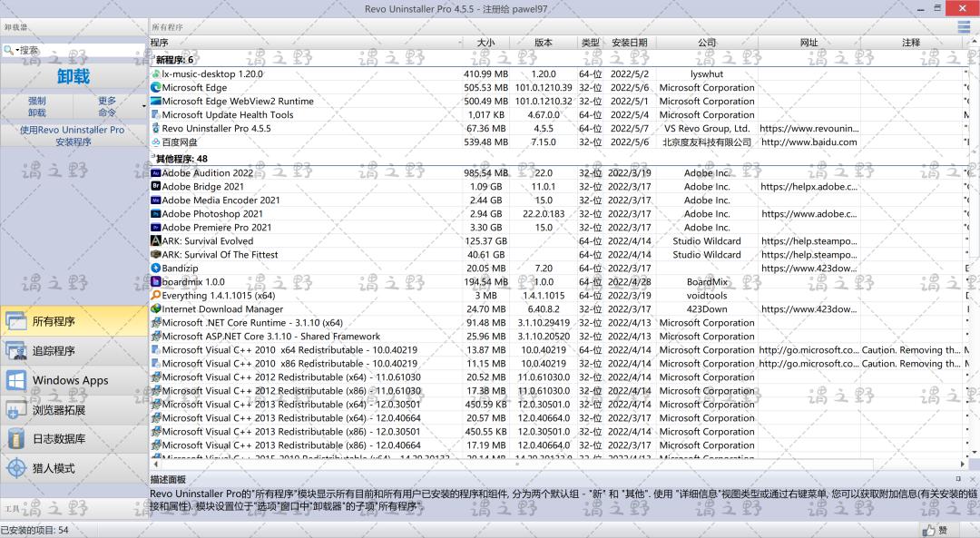Image resolution: width=980 pixels, height=538 pixels.
Task: Select Visual C++ 2013 Redistributable (x86) 12.0.40664
Action: (x=558, y=445)
